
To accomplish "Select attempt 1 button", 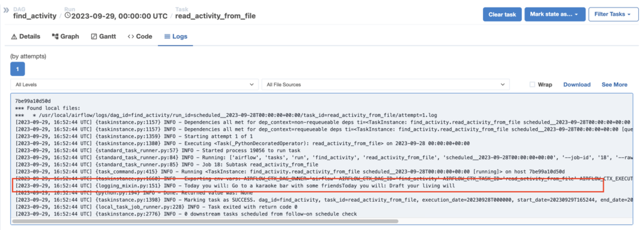I will coord(18,69).
